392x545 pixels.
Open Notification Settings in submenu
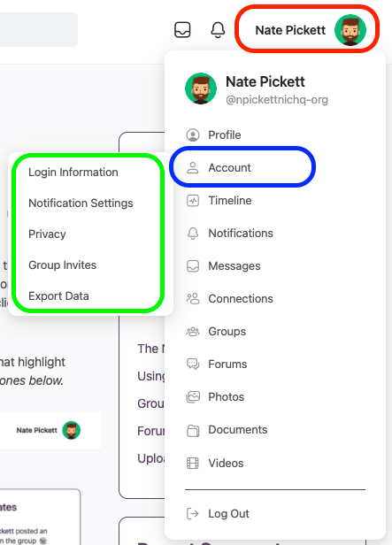(81, 203)
